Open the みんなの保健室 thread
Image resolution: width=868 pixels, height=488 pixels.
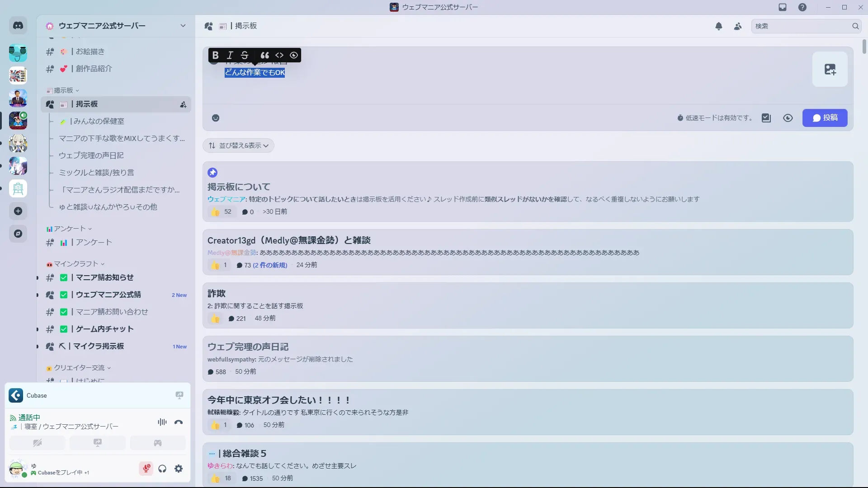coord(99,121)
